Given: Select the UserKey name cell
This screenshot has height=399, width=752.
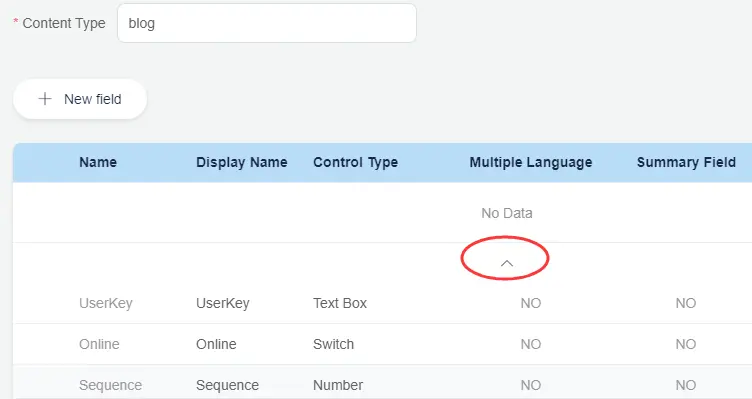Looking at the screenshot, I should 106,303.
